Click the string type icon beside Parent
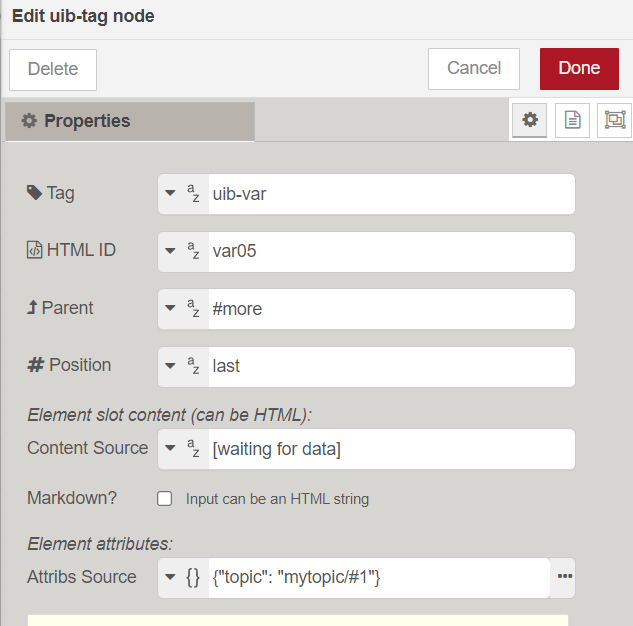Image resolution: width=633 pixels, height=626 pixels. point(194,309)
